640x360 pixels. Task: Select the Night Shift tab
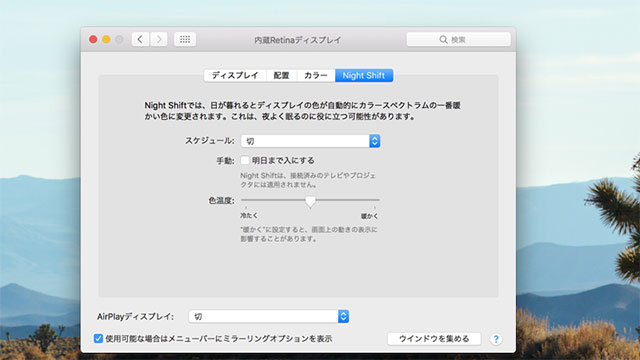(364, 76)
